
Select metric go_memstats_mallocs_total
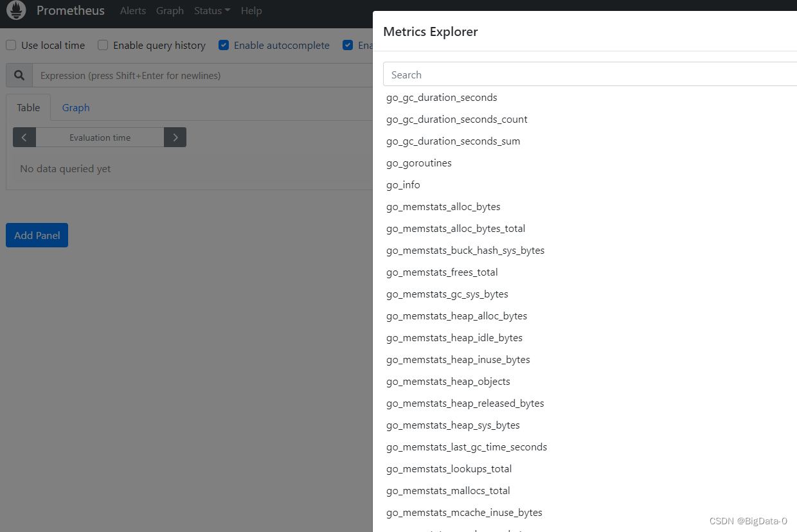pyautogui.click(x=448, y=491)
